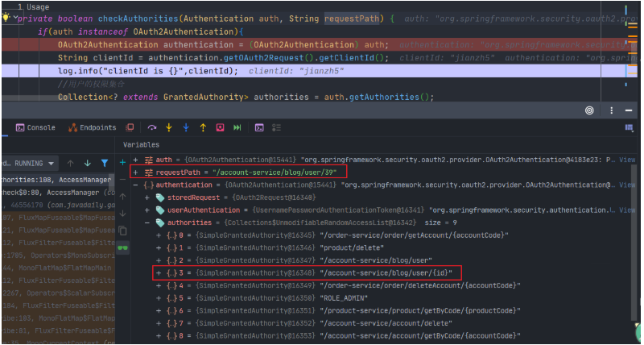Select the product/getByCode/{productCode} authority row
The image size is (644, 345).
click(x=338, y=310)
